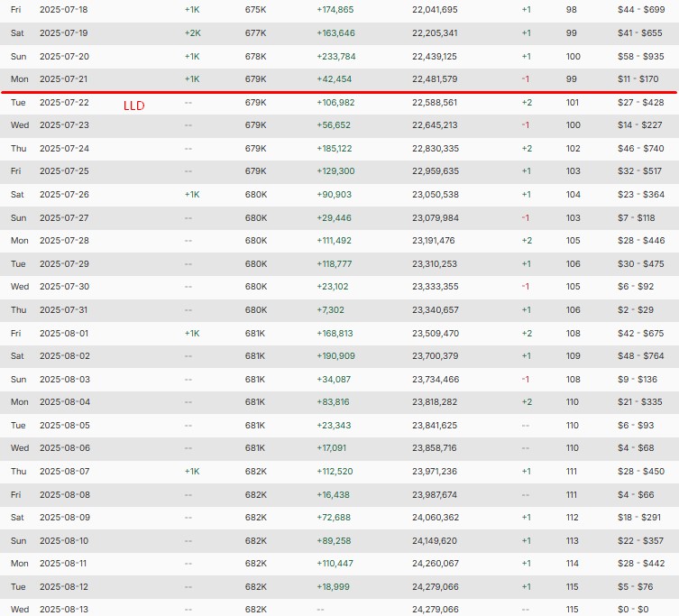Select the date 2025-08-01

tap(64, 333)
